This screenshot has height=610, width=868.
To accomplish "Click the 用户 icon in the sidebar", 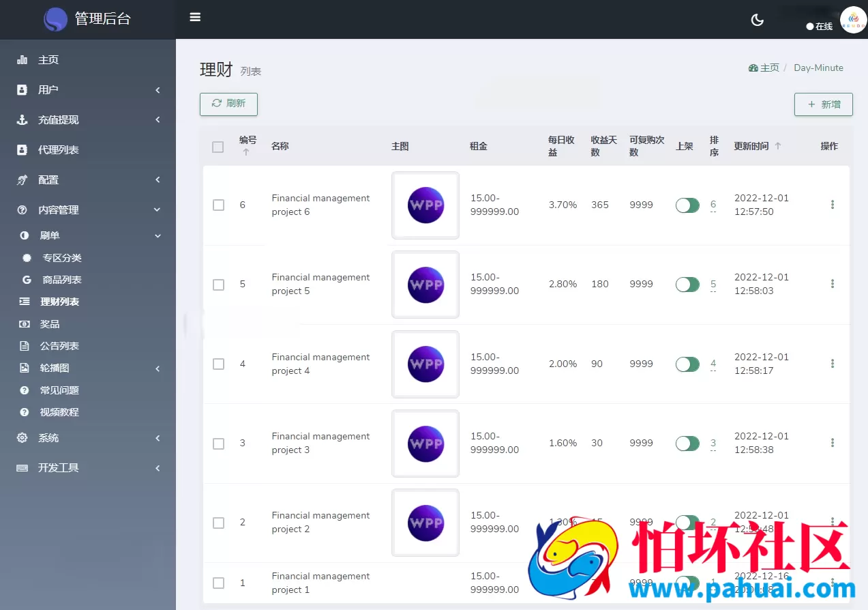I will point(22,90).
